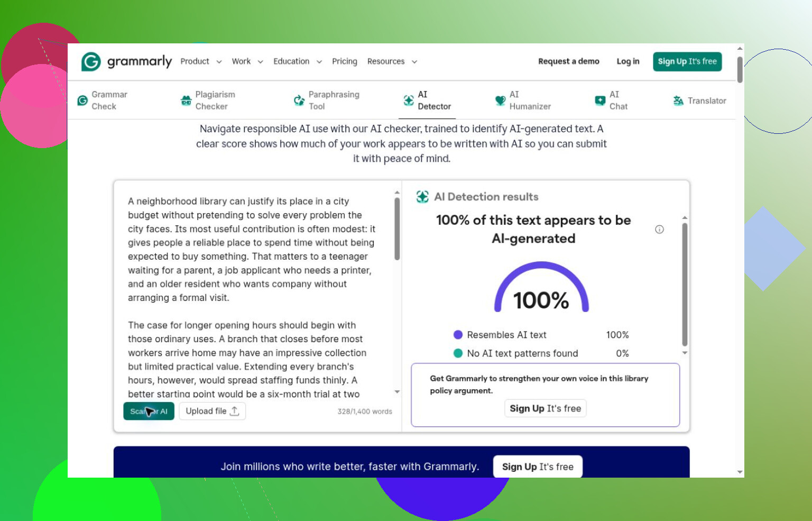Image resolution: width=812 pixels, height=521 pixels.
Task: Click the green No AI text patterns dot
Action: [458, 353]
